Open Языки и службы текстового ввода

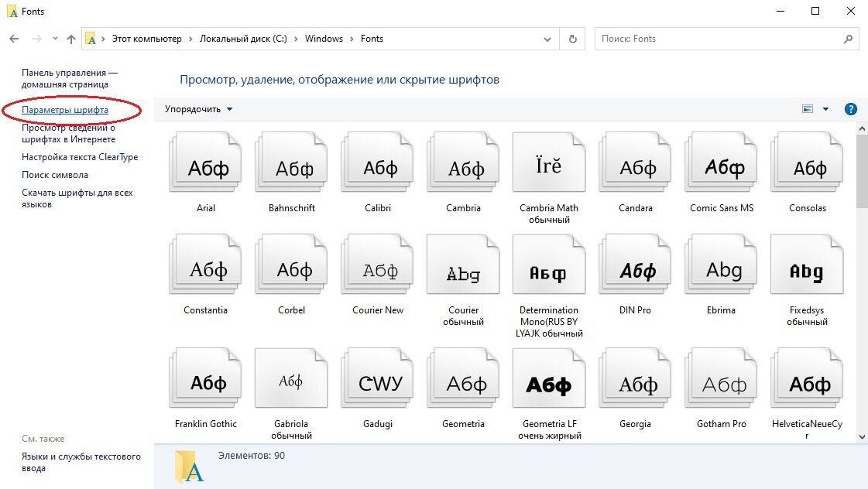[x=81, y=462]
